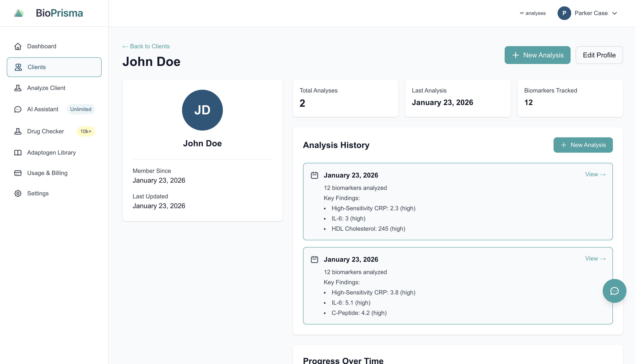Screen dimensions: 635x364
Task: Click the infinity analyses indicator
Action: 532,13
